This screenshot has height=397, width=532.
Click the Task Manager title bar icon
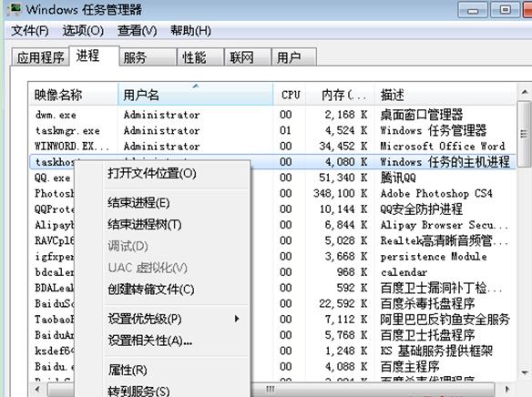pos(14,9)
